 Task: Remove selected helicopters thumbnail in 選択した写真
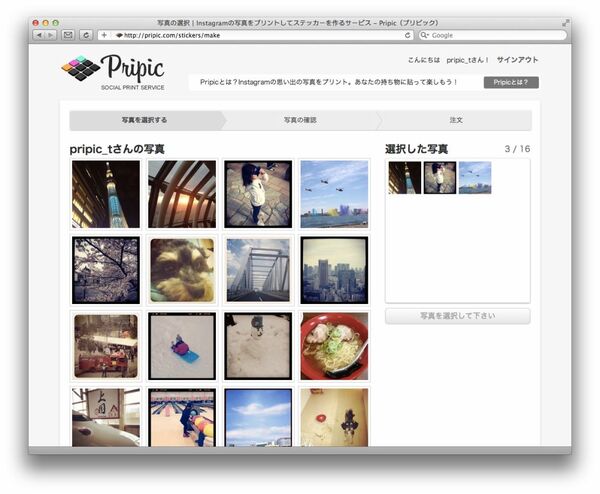click(x=475, y=178)
